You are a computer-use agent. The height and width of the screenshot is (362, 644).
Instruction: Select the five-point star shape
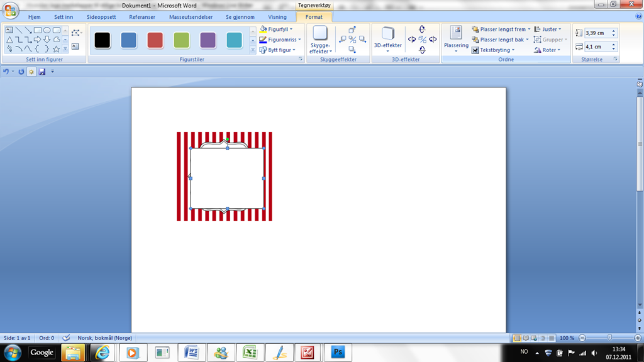(x=56, y=49)
